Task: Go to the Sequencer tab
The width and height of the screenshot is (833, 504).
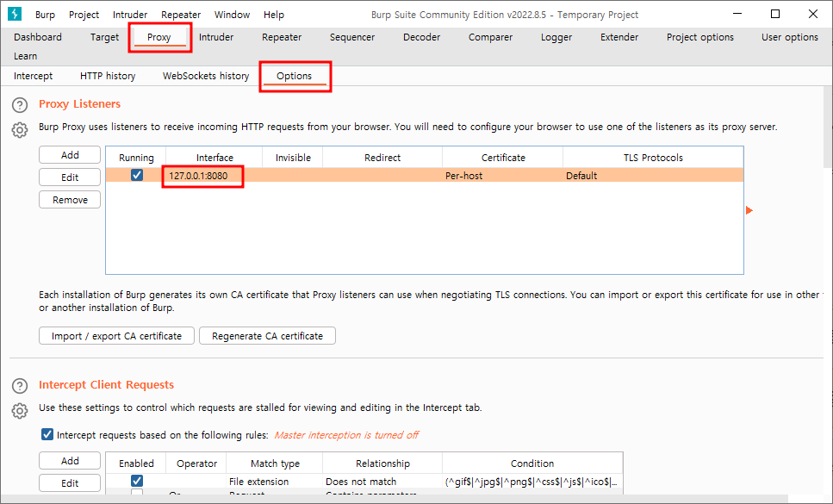Action: click(352, 37)
